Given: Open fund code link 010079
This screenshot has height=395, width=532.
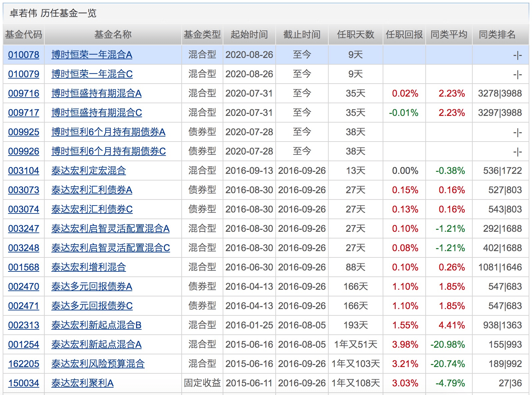Looking at the screenshot, I should point(24,74).
